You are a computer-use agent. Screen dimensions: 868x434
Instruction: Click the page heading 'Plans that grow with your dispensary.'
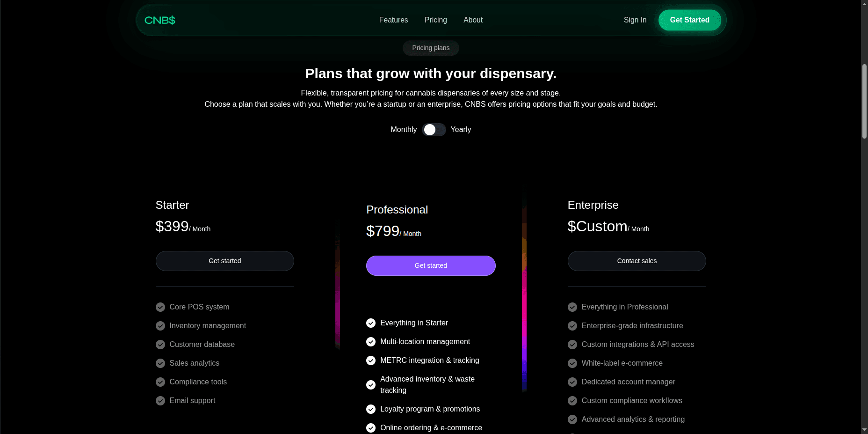point(431,74)
